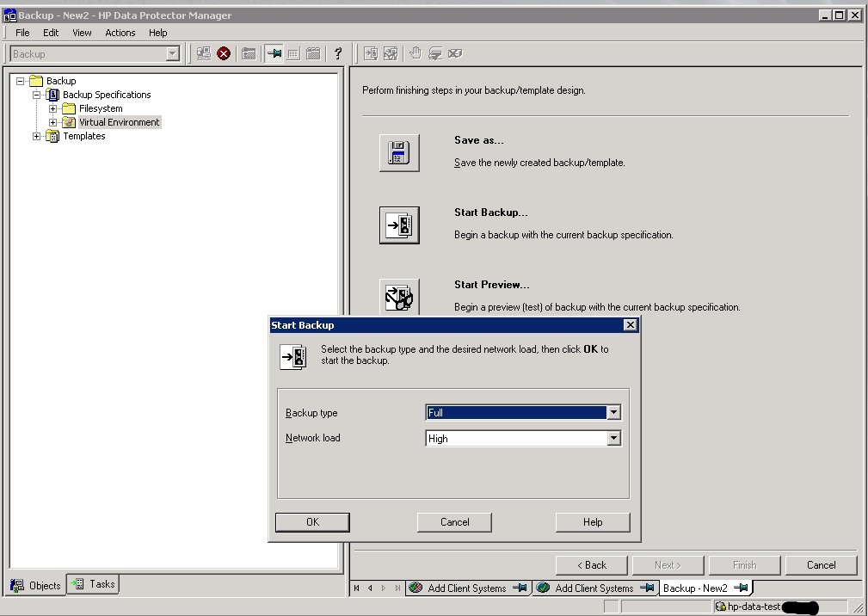The height and width of the screenshot is (616, 868).
Task: Select Virtual Environment in the tree
Action: coord(119,122)
